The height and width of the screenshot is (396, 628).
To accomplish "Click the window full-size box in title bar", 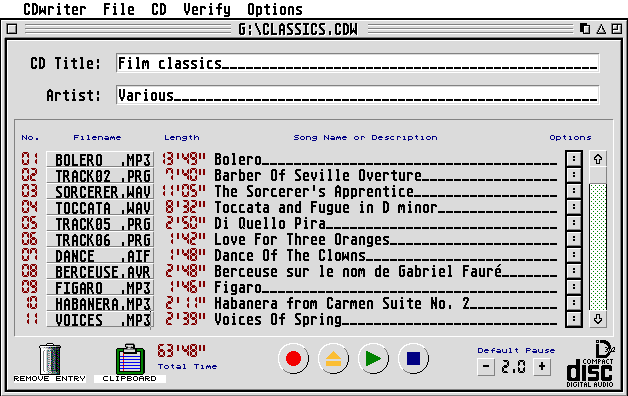I will click(x=617, y=29).
